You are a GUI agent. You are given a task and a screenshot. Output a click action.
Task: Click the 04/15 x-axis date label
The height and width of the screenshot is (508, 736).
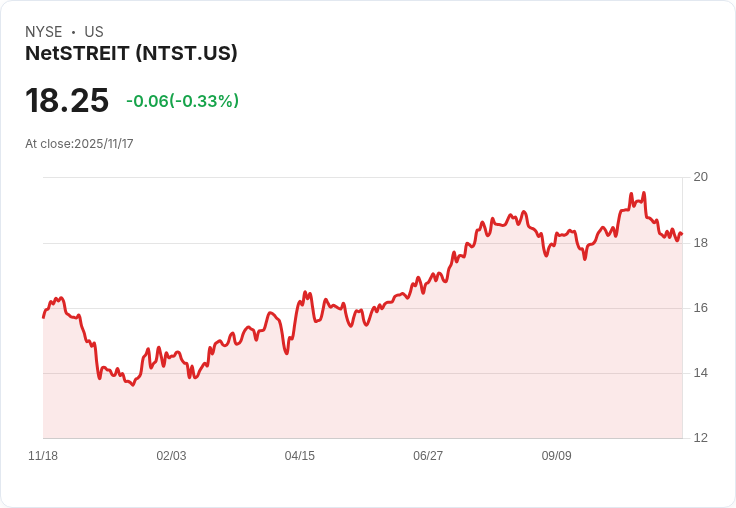pyautogui.click(x=299, y=456)
